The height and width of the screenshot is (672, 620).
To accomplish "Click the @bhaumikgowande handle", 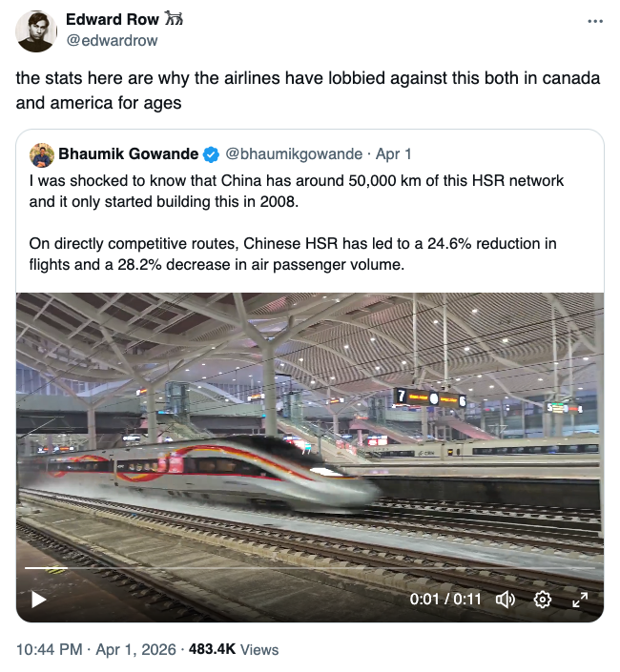I will (294, 154).
